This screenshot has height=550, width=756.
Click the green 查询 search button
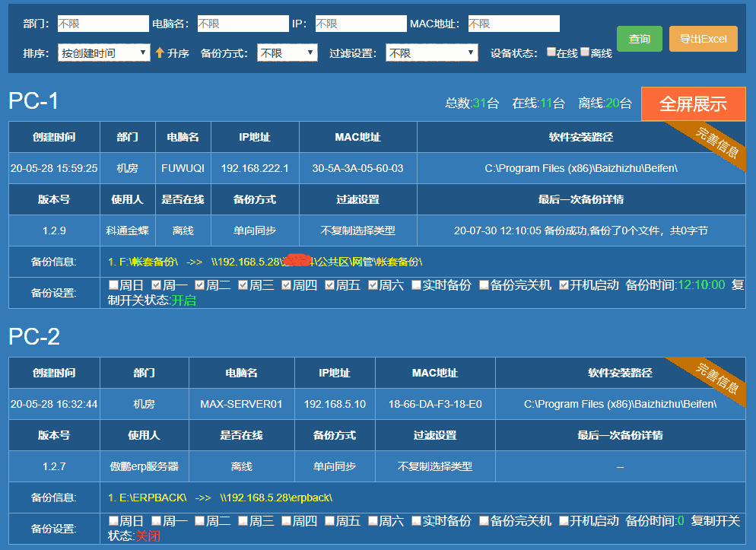click(640, 38)
